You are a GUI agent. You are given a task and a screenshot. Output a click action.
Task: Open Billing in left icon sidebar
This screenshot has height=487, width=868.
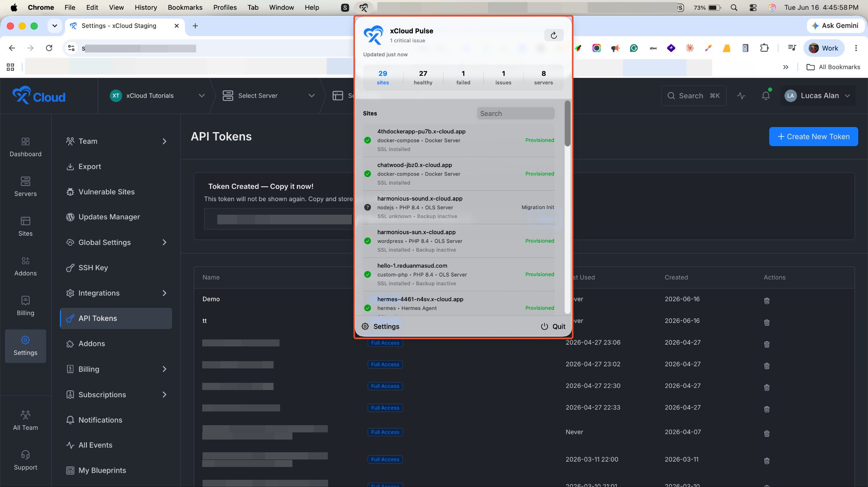(25, 306)
